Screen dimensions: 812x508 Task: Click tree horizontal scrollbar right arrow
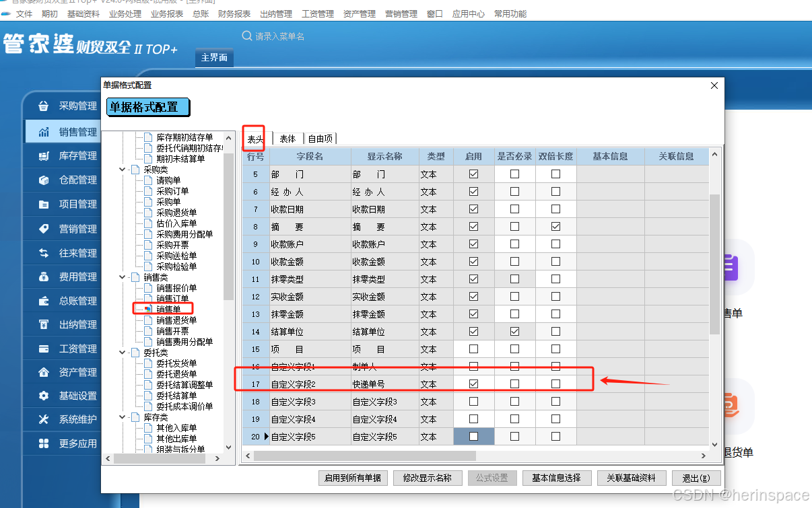coord(217,458)
